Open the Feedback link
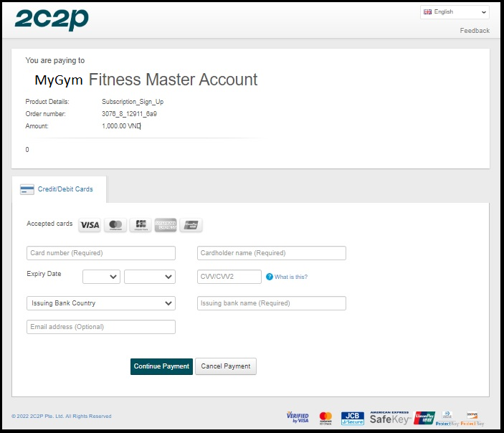 tap(475, 31)
